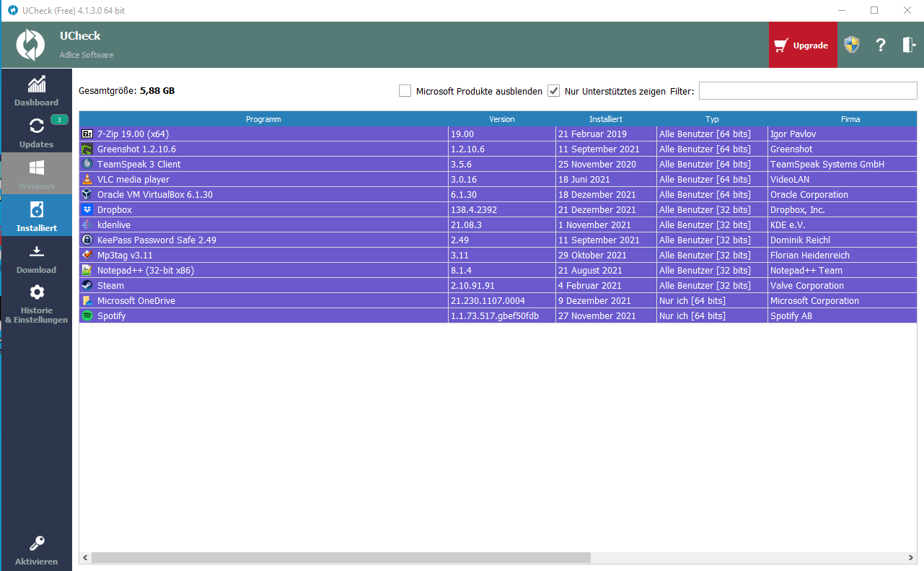Open the Download section
This screenshot has height=571, width=924.
point(36,258)
